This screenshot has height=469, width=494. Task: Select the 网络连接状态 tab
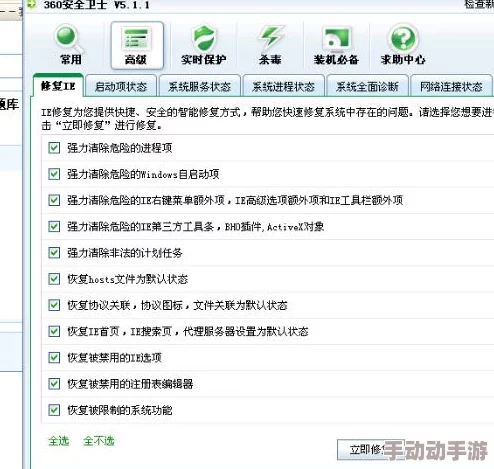tap(451, 87)
